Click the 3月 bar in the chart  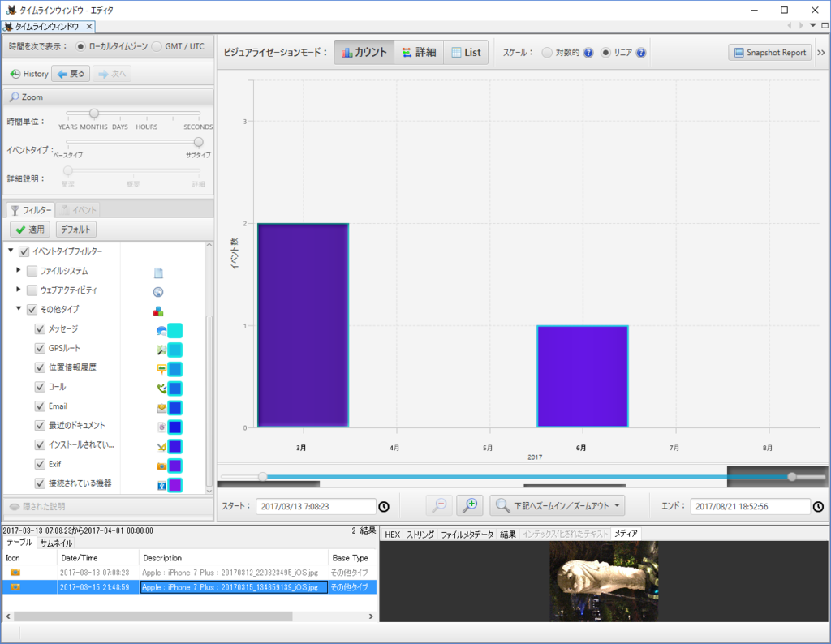tap(304, 325)
